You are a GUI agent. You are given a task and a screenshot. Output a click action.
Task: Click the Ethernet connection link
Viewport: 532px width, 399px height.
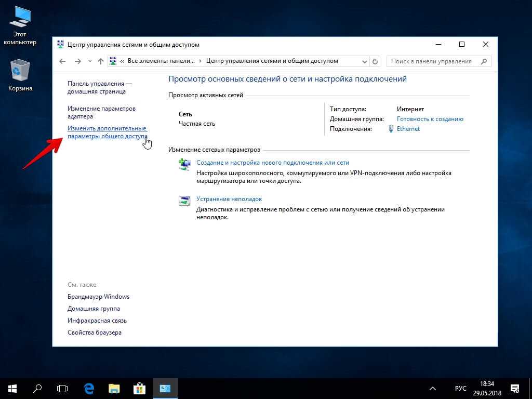[x=408, y=129]
